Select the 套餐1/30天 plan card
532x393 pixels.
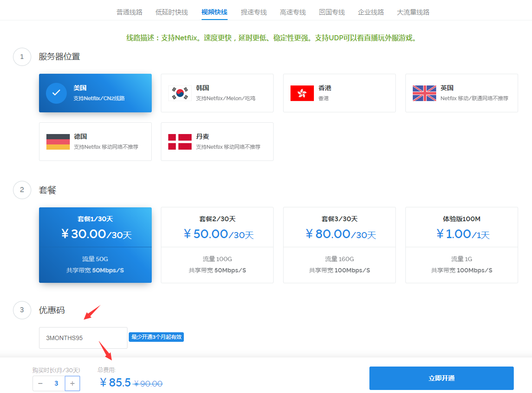[x=95, y=245]
